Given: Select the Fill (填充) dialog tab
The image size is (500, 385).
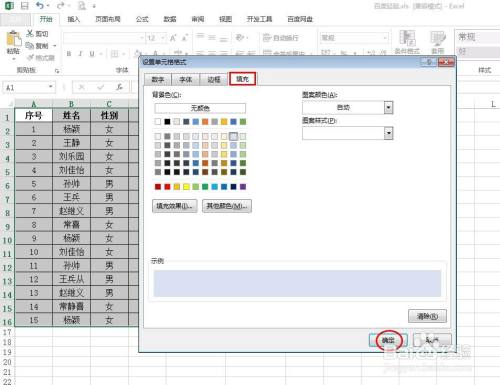Looking at the screenshot, I should 242,79.
